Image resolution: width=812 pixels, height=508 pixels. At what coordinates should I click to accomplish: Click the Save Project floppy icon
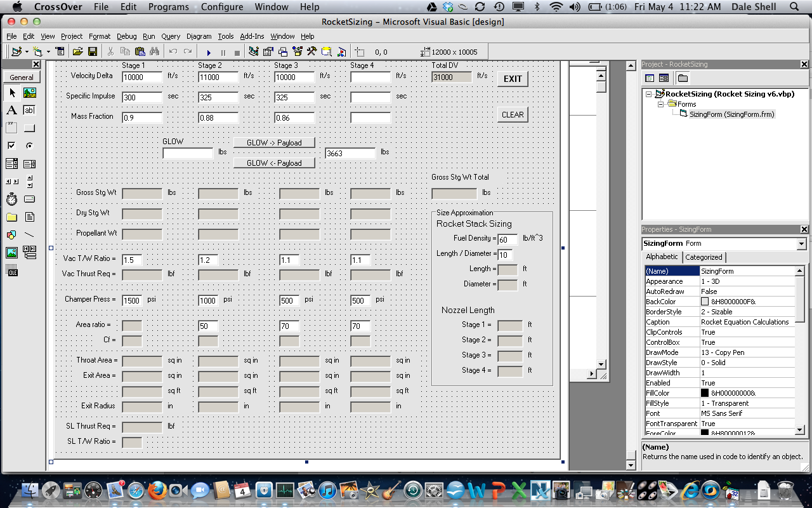click(x=93, y=51)
